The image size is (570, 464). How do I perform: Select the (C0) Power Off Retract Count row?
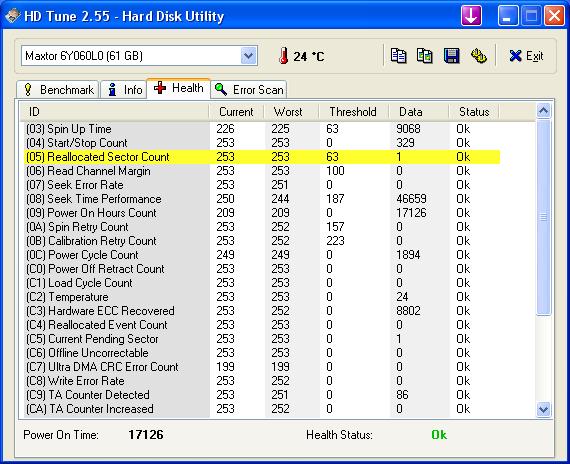click(x=262, y=269)
